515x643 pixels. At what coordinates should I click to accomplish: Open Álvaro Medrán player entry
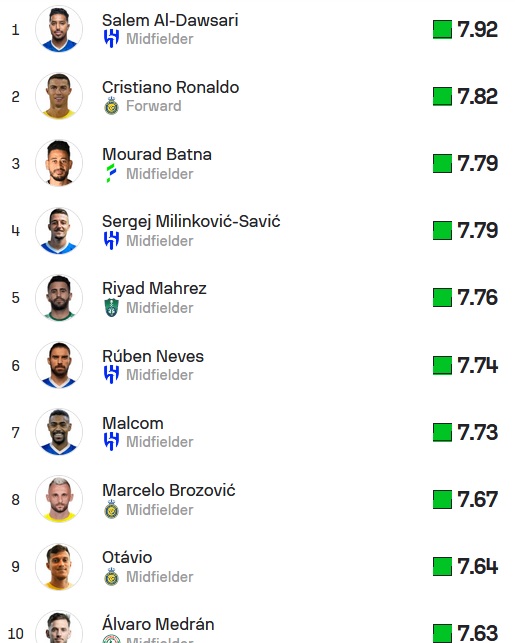(x=158, y=624)
